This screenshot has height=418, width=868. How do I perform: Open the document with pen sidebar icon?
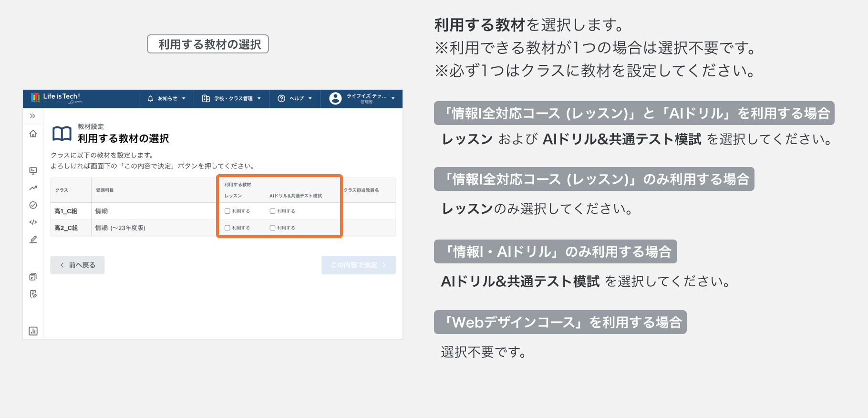point(33,294)
